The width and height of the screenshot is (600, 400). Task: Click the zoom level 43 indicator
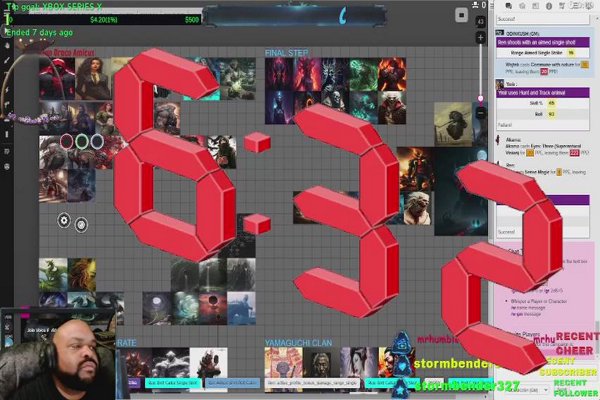pyautogui.click(x=481, y=22)
